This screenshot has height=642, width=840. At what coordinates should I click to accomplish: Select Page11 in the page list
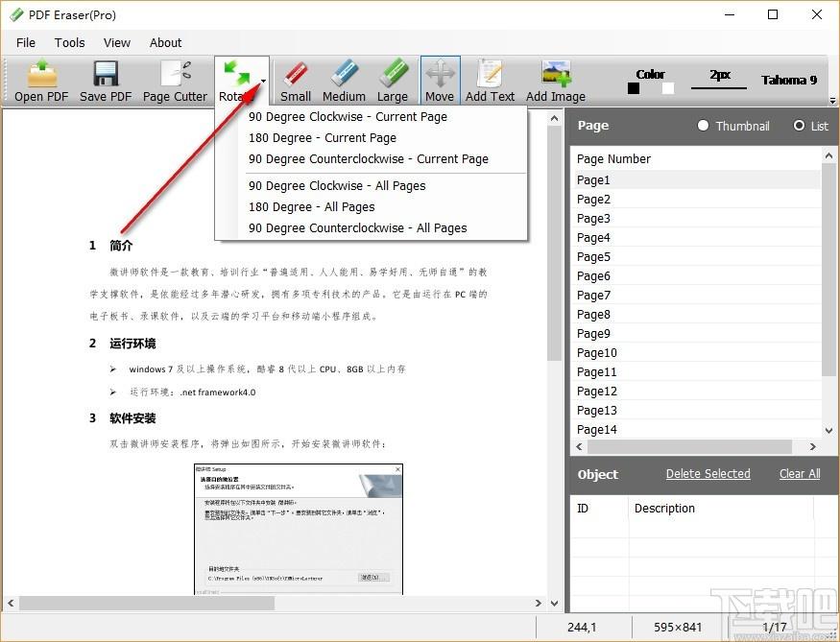click(x=698, y=372)
